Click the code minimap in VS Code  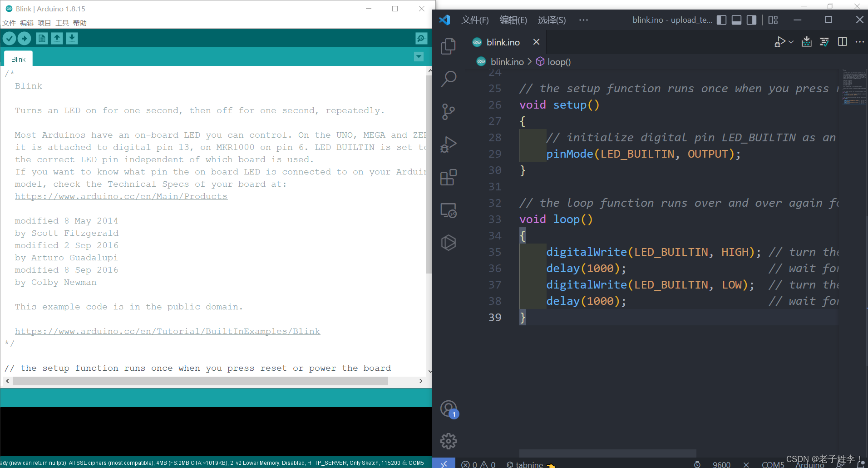pyautogui.click(x=854, y=87)
